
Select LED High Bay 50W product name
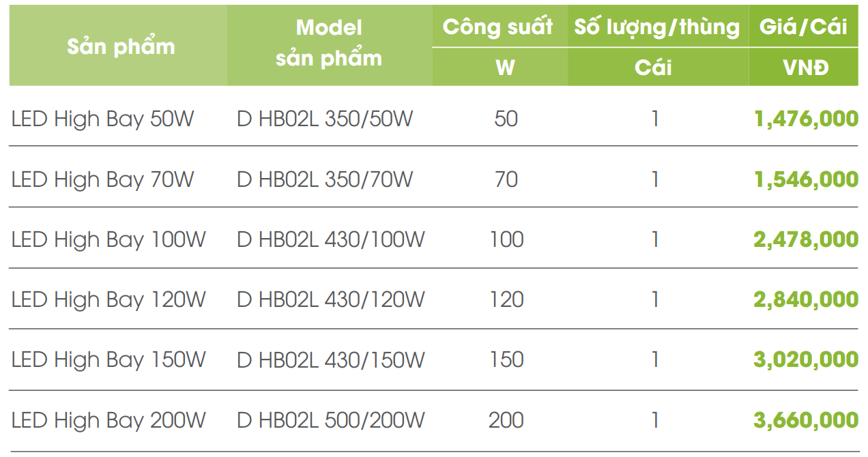(x=103, y=119)
